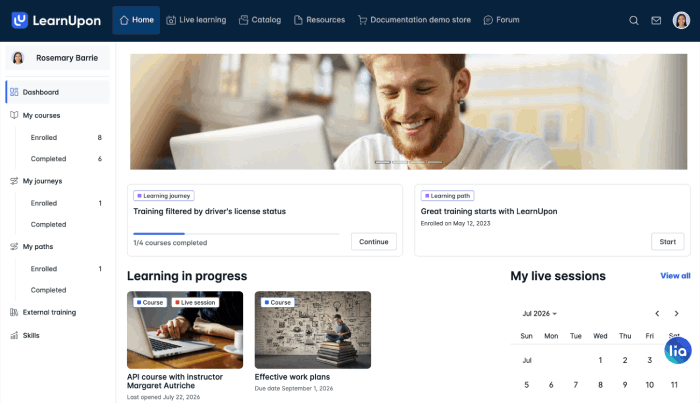Select July 5 on calendar

(526, 384)
